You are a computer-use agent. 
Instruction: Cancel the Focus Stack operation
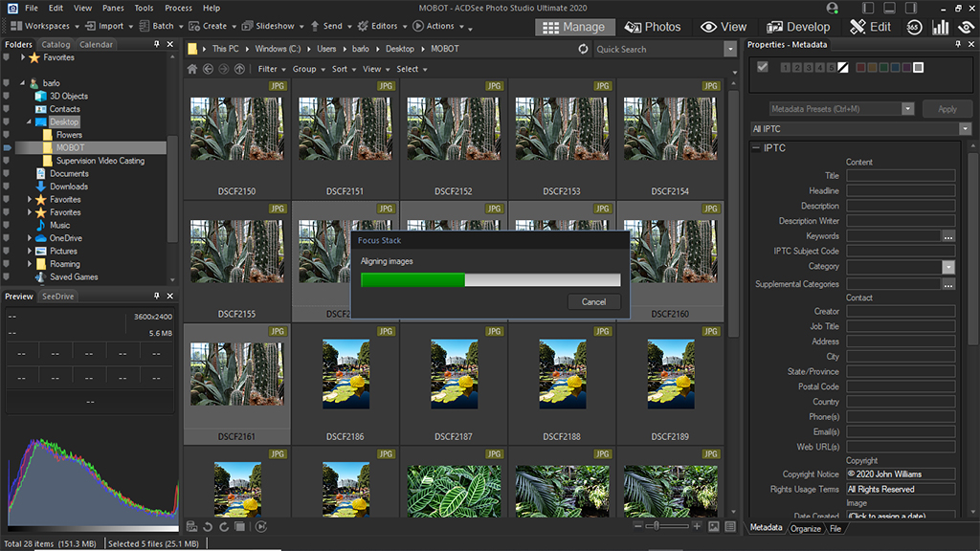point(593,301)
